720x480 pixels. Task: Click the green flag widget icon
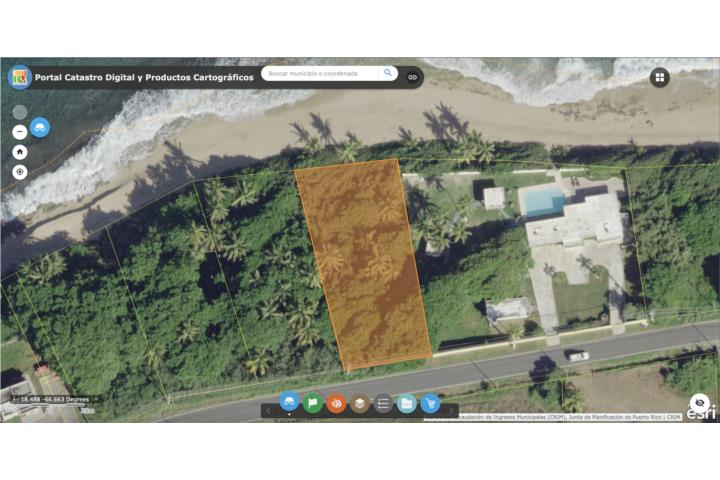[x=313, y=403]
